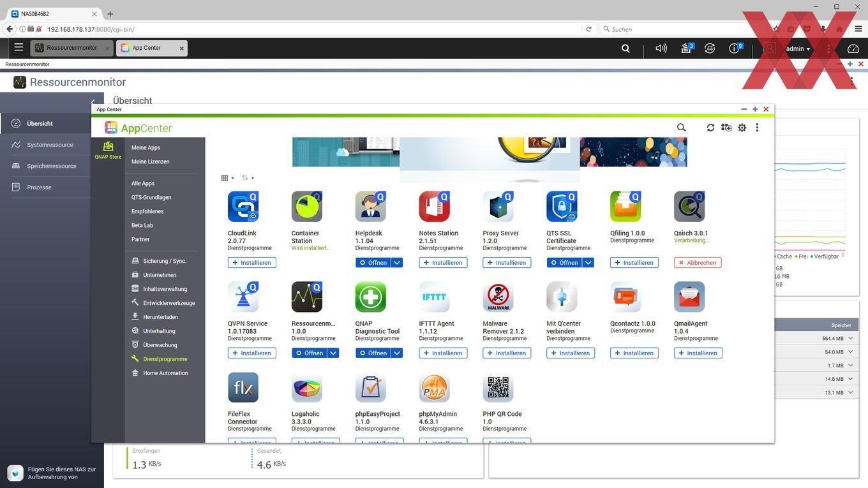Expand the Helpdesk Öffnen dropdown arrow
The height and width of the screenshot is (488, 868).
pyautogui.click(x=397, y=263)
